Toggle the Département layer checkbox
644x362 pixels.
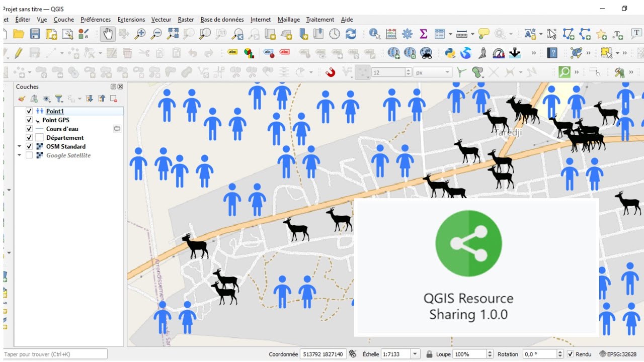[29, 138]
